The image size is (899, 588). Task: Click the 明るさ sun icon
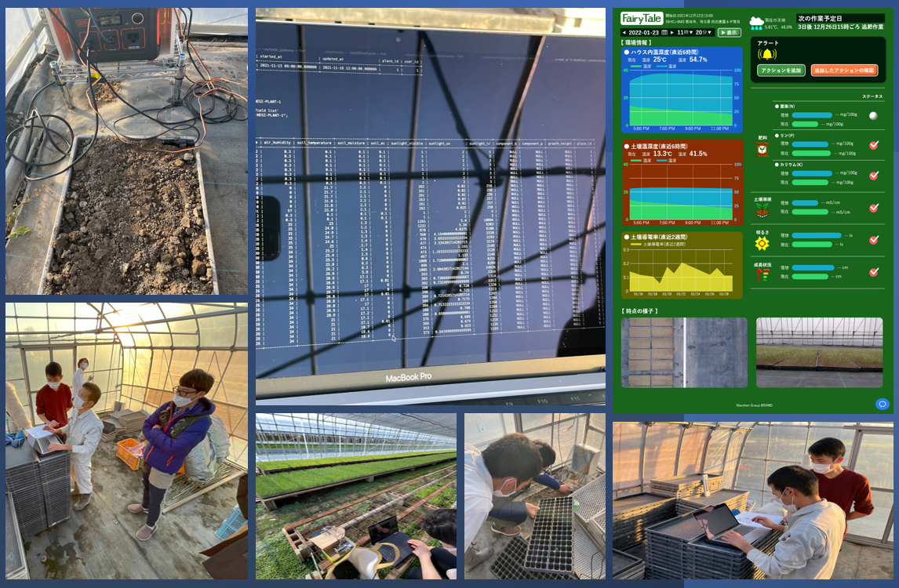click(762, 244)
